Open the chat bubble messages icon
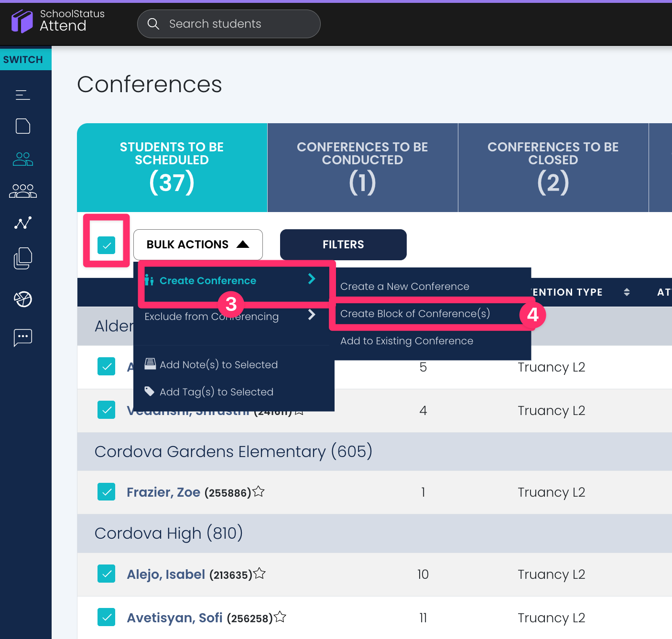Viewport: 672px width, 639px height. coord(22,338)
